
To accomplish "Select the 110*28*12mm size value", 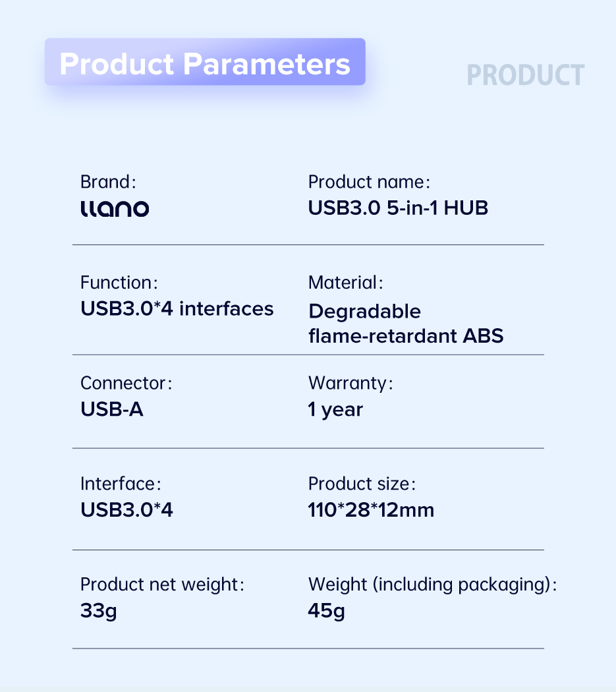I will [x=371, y=509].
